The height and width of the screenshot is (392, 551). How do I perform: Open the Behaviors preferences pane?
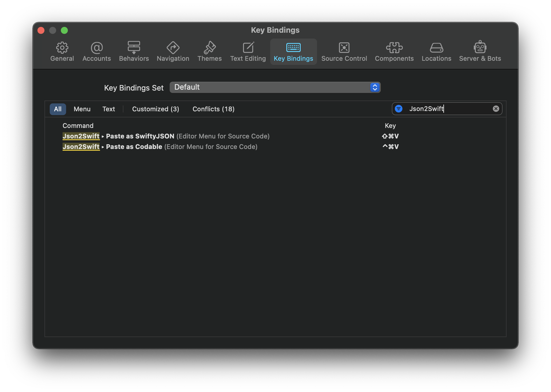click(x=134, y=52)
